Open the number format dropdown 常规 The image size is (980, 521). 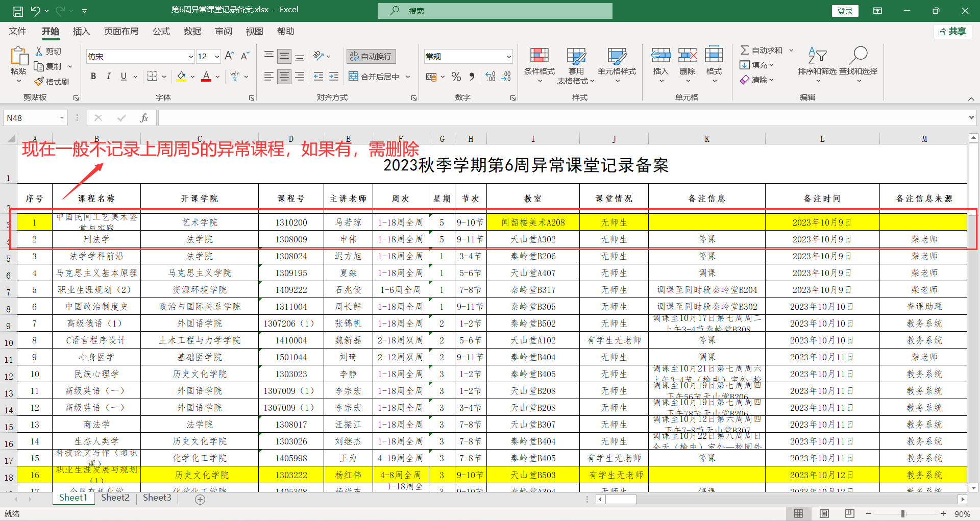point(509,57)
